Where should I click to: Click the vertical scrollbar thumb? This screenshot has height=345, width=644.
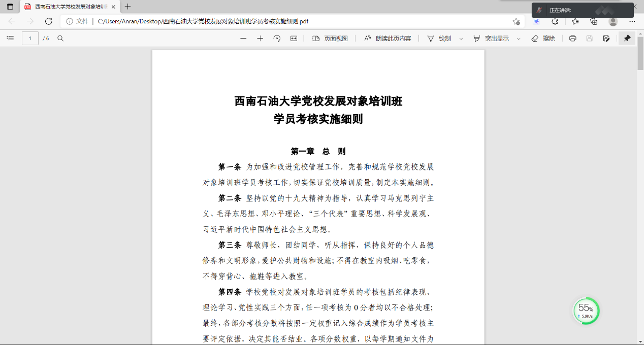pos(640,53)
